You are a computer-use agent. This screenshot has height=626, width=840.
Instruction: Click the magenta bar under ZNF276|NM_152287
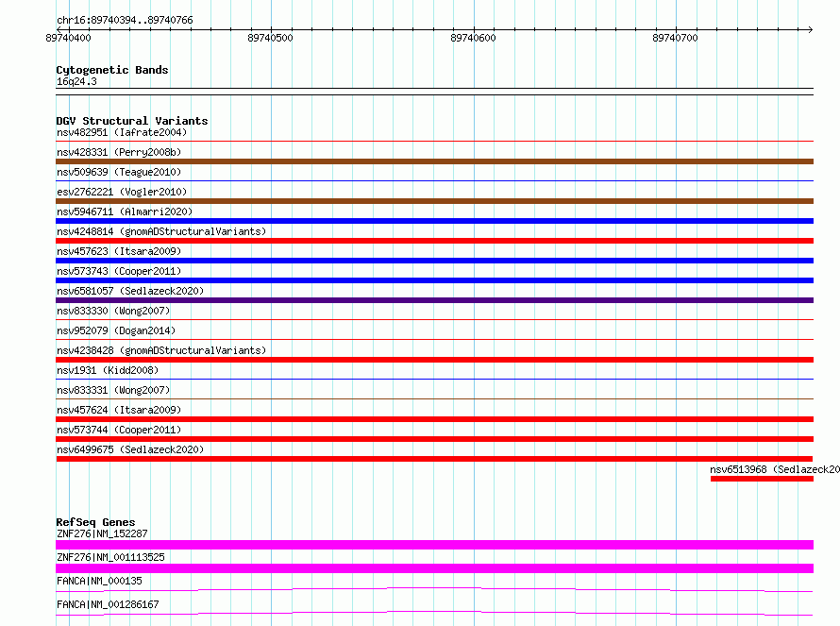coord(434,545)
